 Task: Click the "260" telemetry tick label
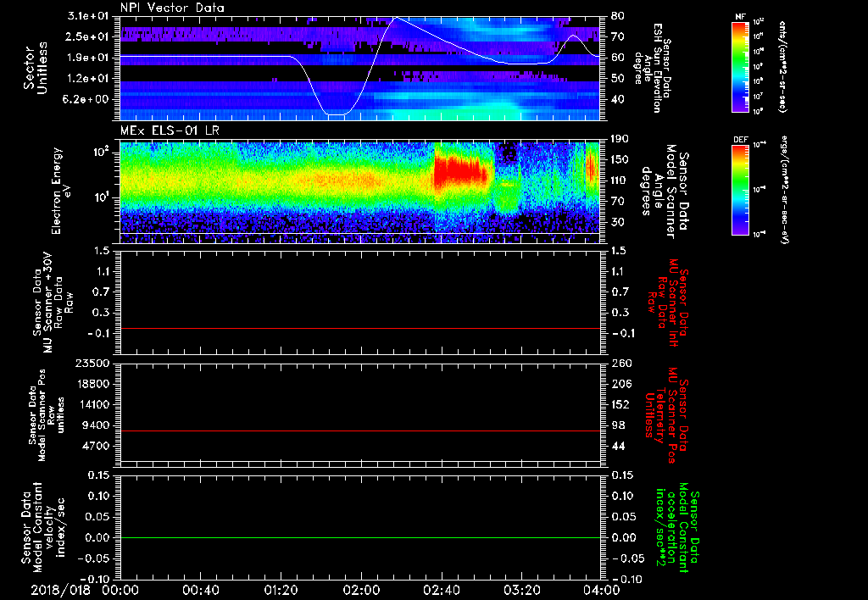coord(620,363)
